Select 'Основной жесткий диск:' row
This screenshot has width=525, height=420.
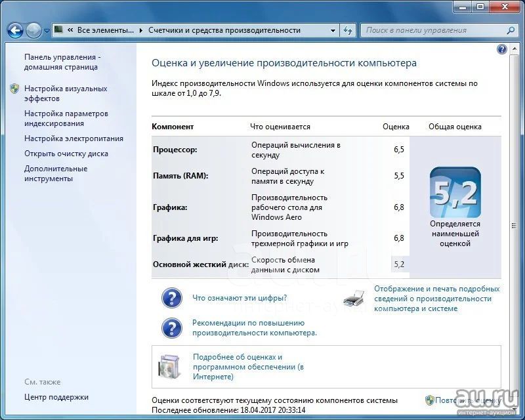pos(281,264)
